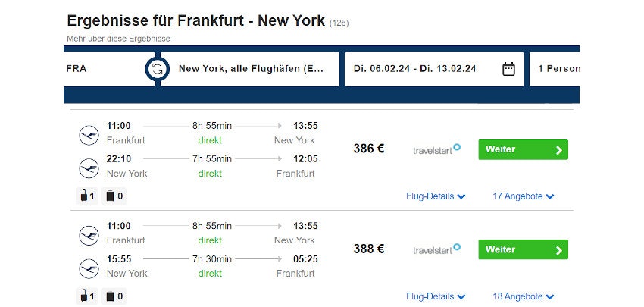
Task: Expand the 17 Angebote dropdown
Action: click(524, 196)
